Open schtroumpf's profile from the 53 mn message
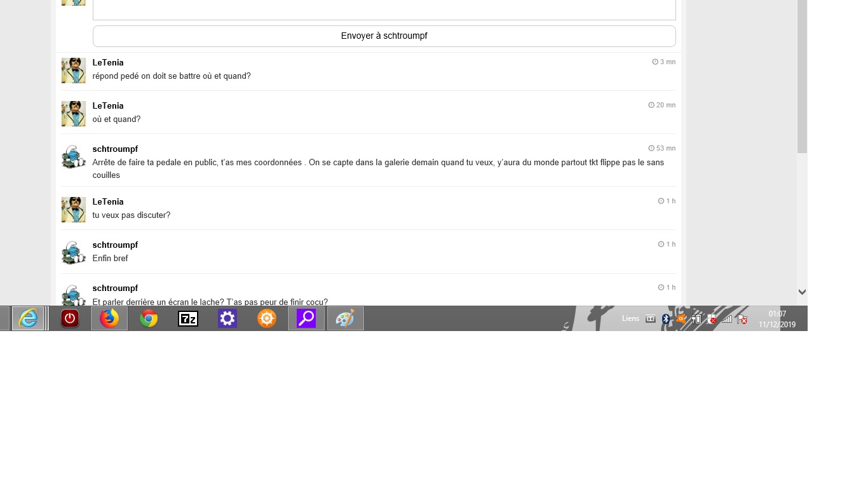The height and width of the screenshot is (488, 868). [x=115, y=149]
